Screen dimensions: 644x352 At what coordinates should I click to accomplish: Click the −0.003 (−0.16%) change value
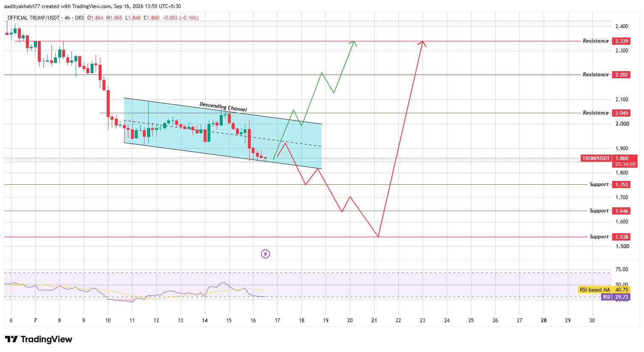180,18
